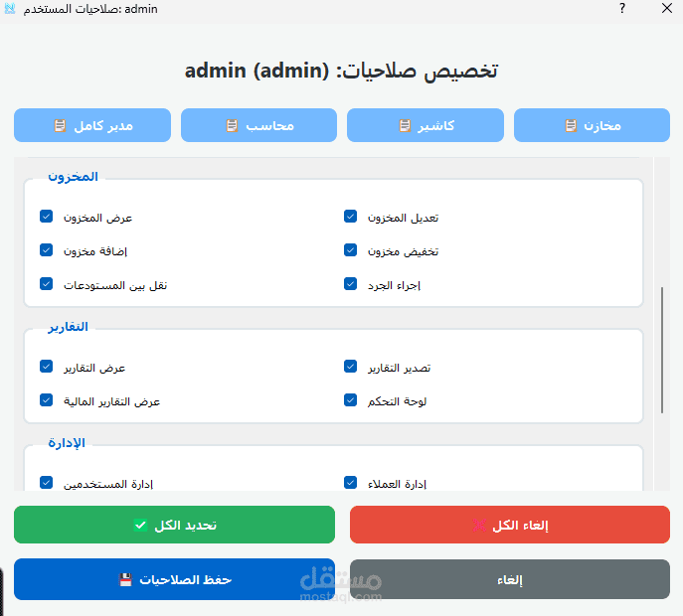This screenshot has width=683, height=616.
Task: Click the app icon in the title bar
Action: [x=10, y=9]
